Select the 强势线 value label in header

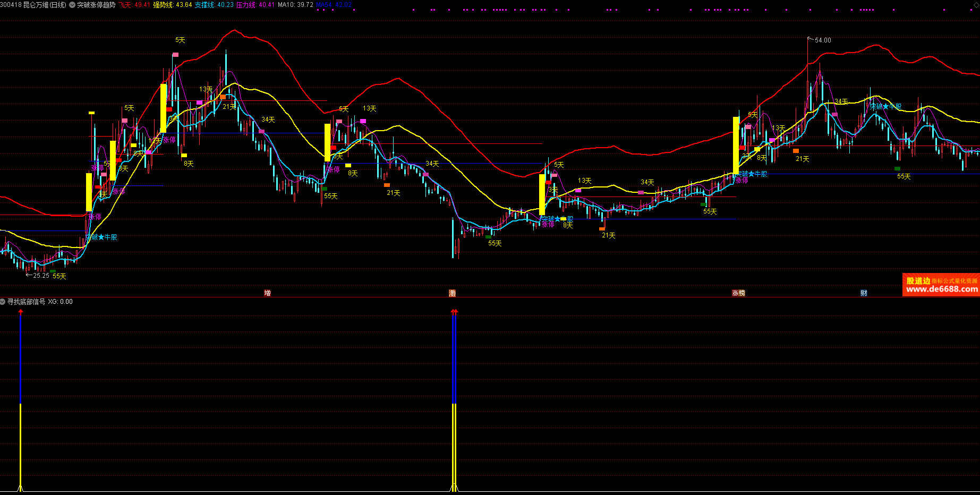(173, 5)
